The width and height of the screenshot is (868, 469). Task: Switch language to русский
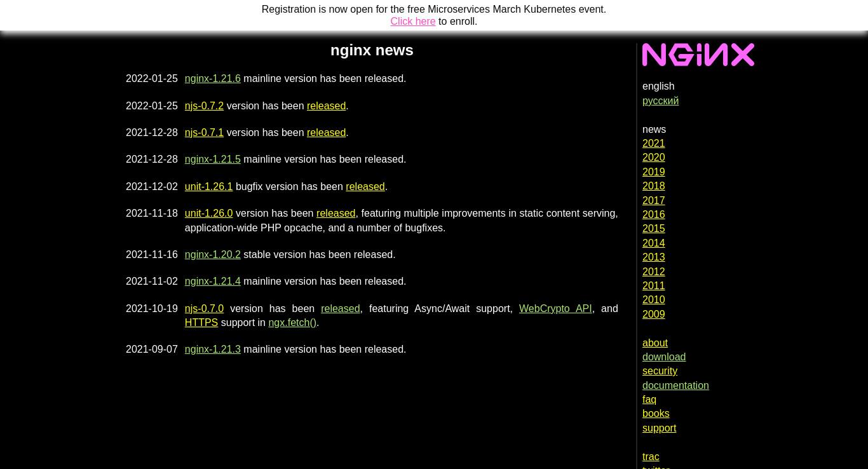point(660,100)
